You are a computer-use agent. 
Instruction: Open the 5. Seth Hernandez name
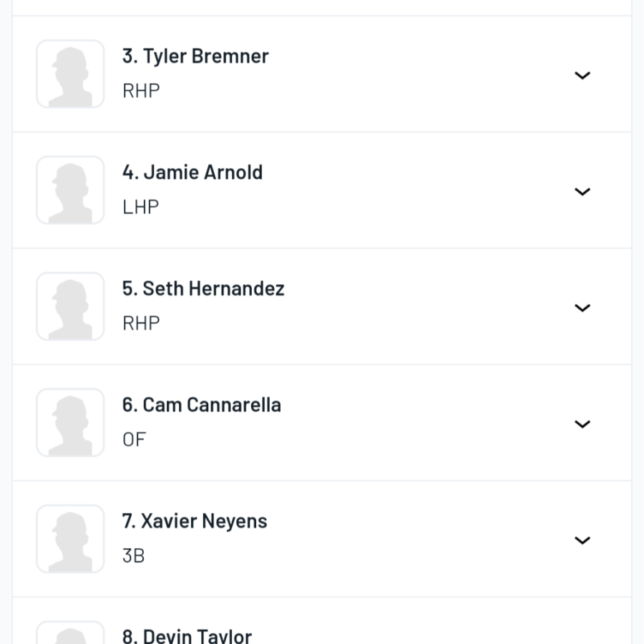pyautogui.click(x=203, y=289)
